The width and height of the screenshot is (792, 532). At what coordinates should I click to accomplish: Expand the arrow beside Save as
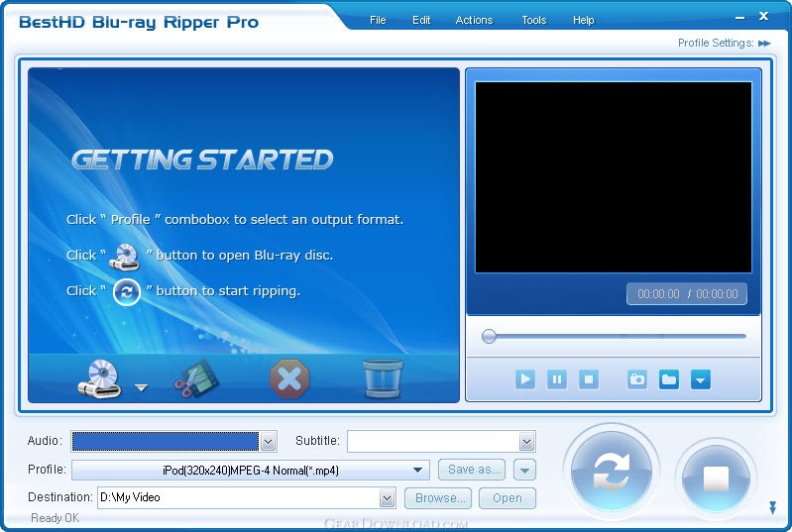click(524, 470)
